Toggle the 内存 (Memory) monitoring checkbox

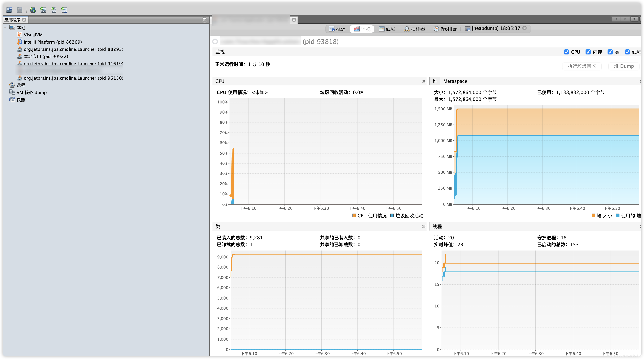coord(588,52)
